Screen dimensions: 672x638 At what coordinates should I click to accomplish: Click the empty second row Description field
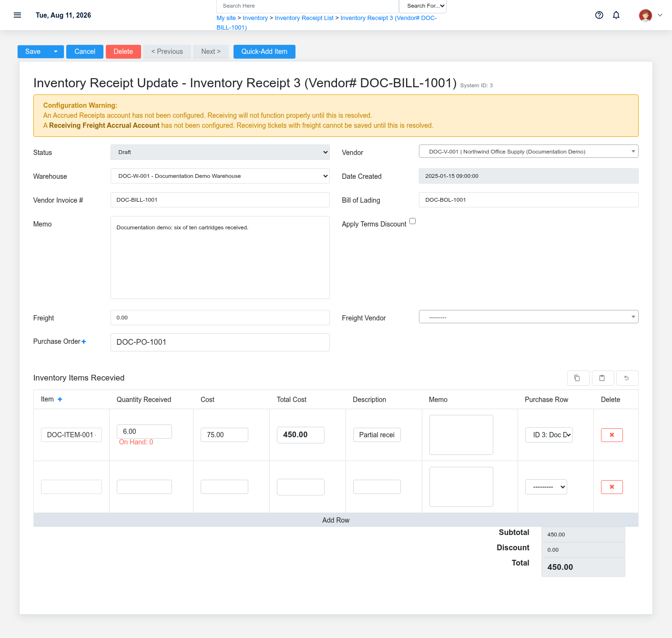coord(377,487)
